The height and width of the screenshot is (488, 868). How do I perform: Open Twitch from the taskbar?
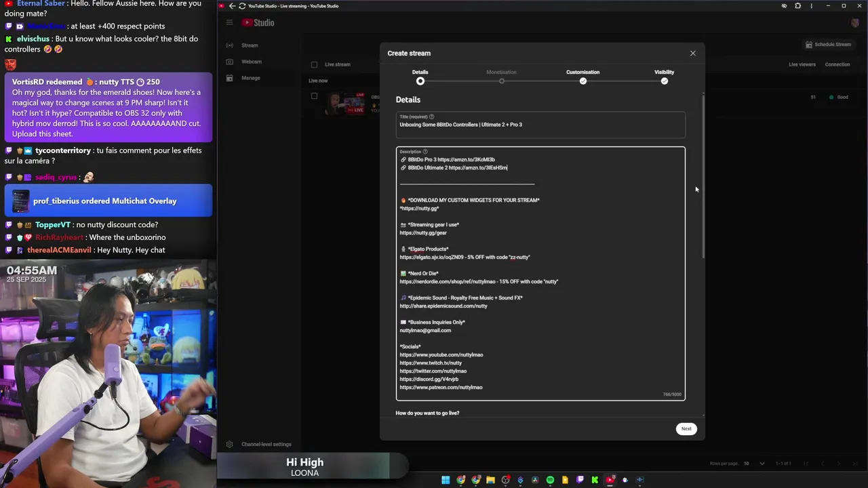(580, 480)
